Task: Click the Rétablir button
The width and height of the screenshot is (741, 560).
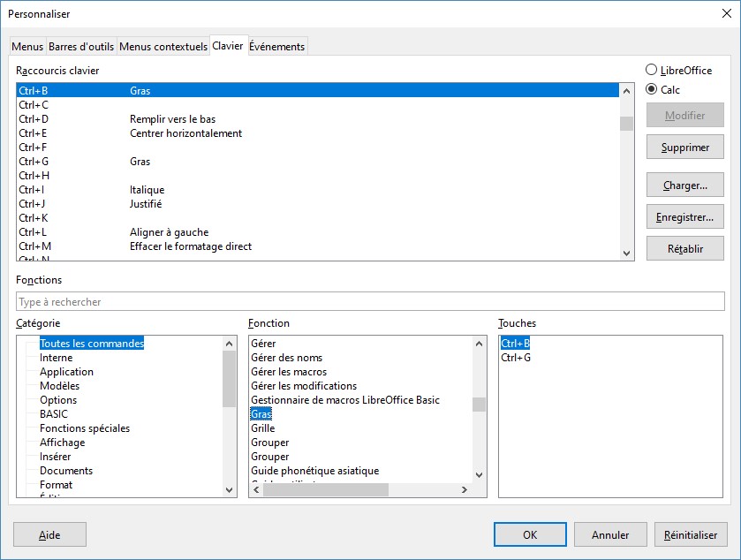Action: tap(684, 249)
